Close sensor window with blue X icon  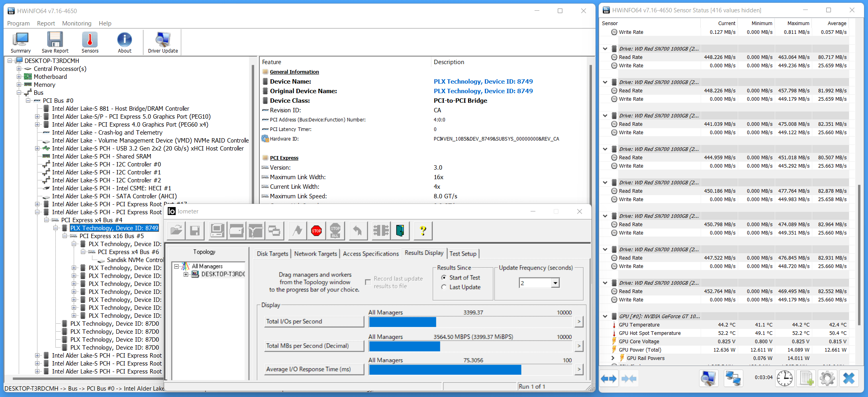click(x=849, y=378)
